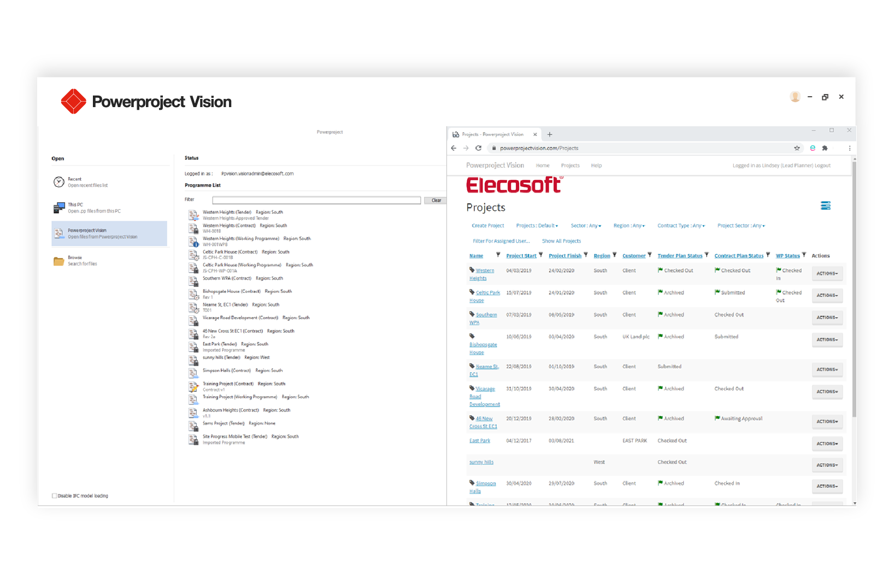
Task: Open a new browser tab
Action: pos(550,134)
